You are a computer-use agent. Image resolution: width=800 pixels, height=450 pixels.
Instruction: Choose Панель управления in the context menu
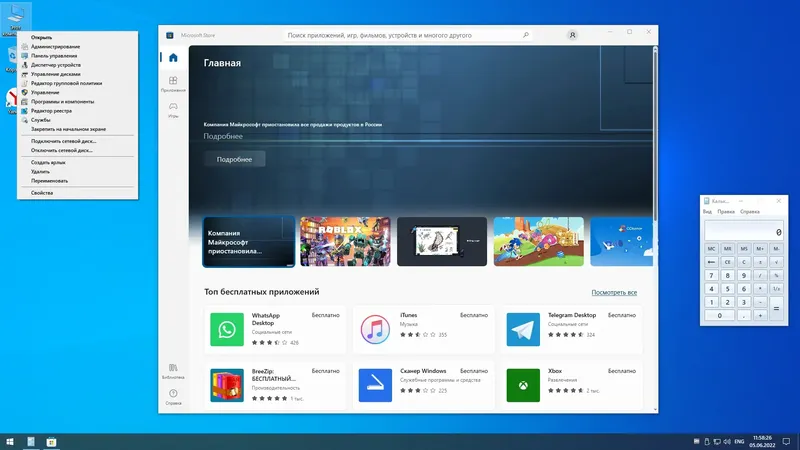click(78, 56)
